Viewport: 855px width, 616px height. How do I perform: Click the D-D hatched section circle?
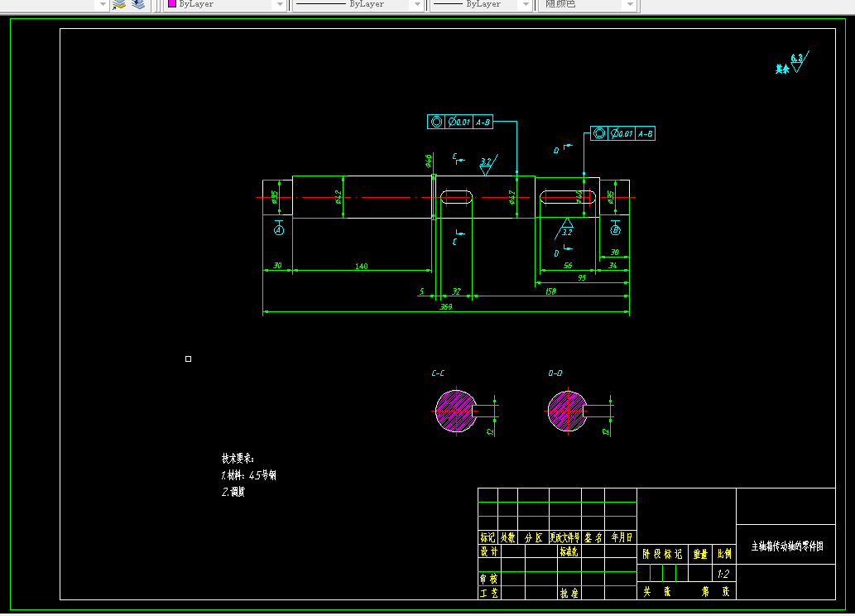click(x=567, y=411)
